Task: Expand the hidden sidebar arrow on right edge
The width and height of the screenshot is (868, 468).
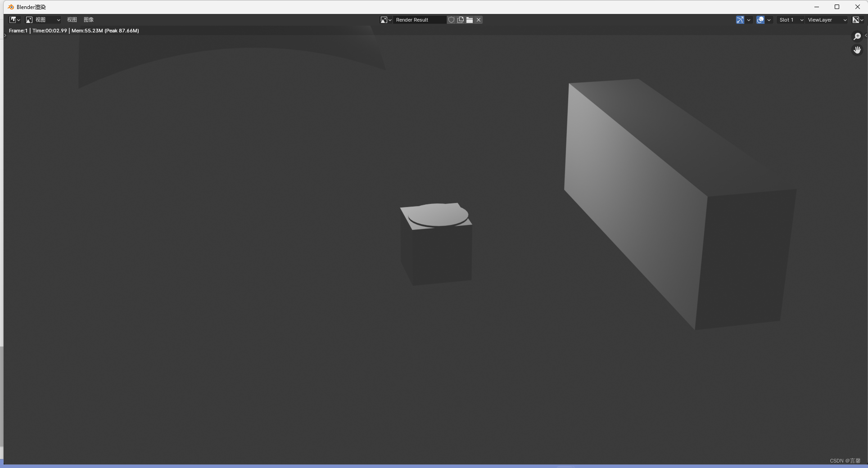Action: click(x=866, y=35)
